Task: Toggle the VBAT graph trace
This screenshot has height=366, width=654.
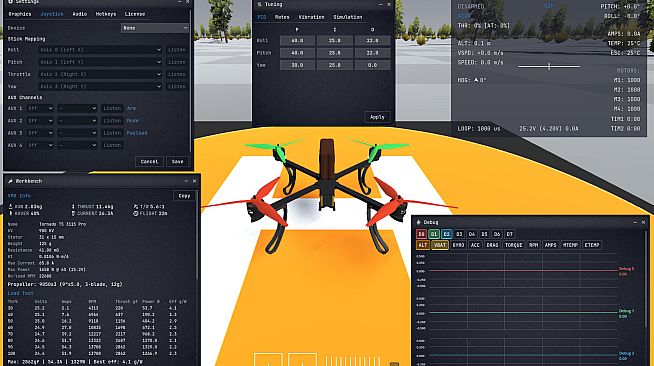Action: pyautogui.click(x=440, y=246)
